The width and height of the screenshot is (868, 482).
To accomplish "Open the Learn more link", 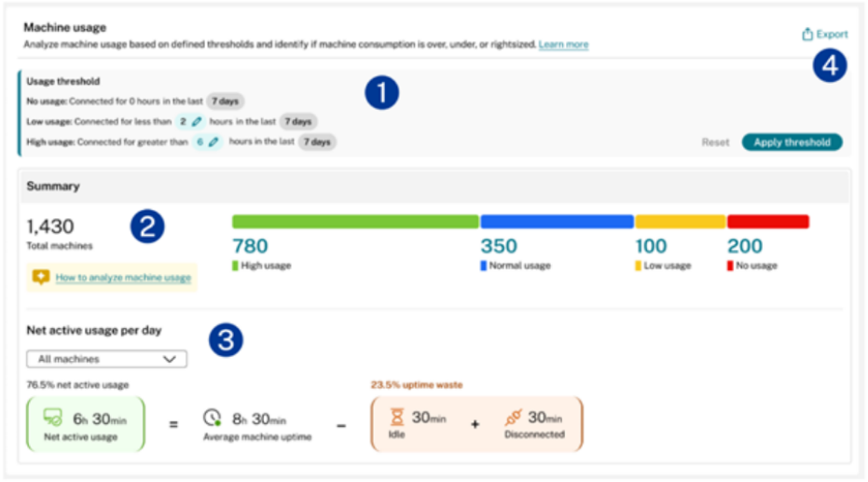I will [563, 45].
